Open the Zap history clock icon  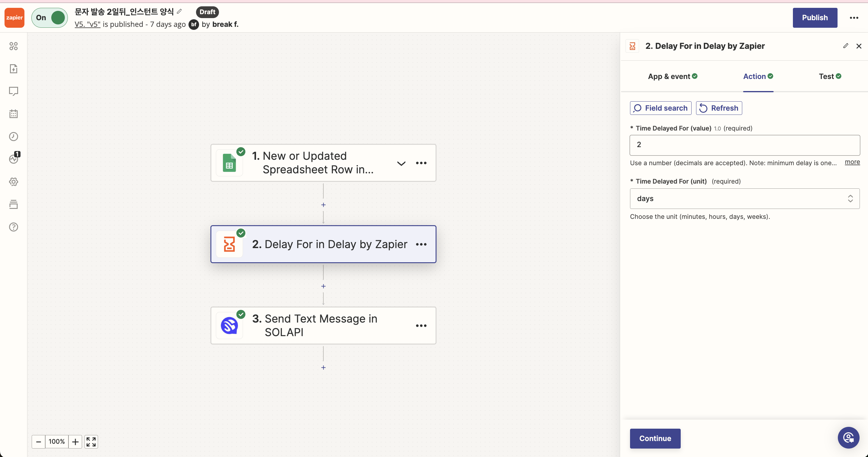(x=14, y=136)
